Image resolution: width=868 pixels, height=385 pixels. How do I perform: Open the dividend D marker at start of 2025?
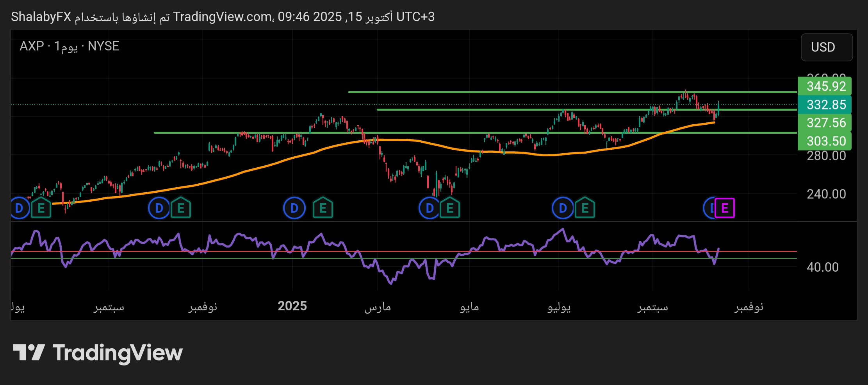point(294,208)
